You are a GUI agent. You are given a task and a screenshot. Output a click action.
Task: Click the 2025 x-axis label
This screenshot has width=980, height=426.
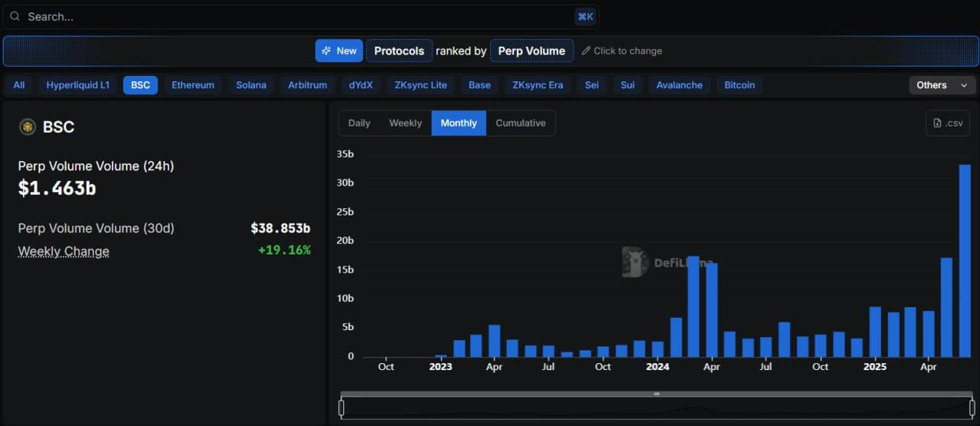pyautogui.click(x=875, y=367)
